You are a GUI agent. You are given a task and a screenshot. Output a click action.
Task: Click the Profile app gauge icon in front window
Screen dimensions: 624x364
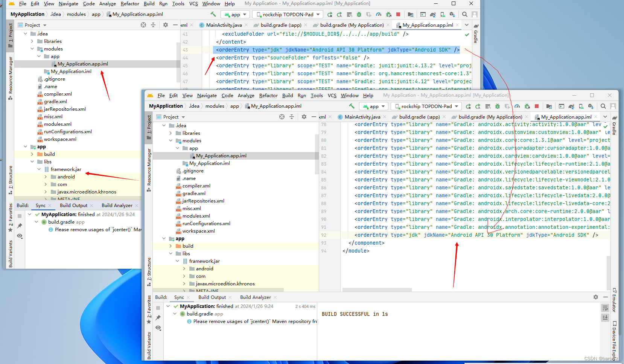517,107
